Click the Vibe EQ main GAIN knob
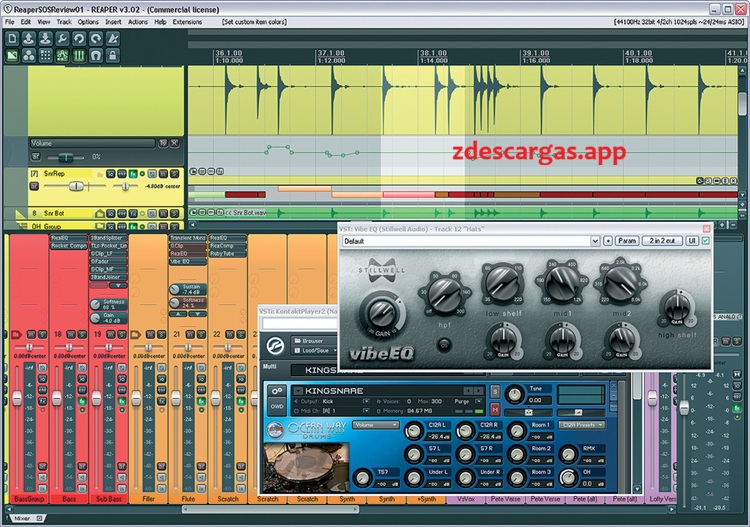 381,314
